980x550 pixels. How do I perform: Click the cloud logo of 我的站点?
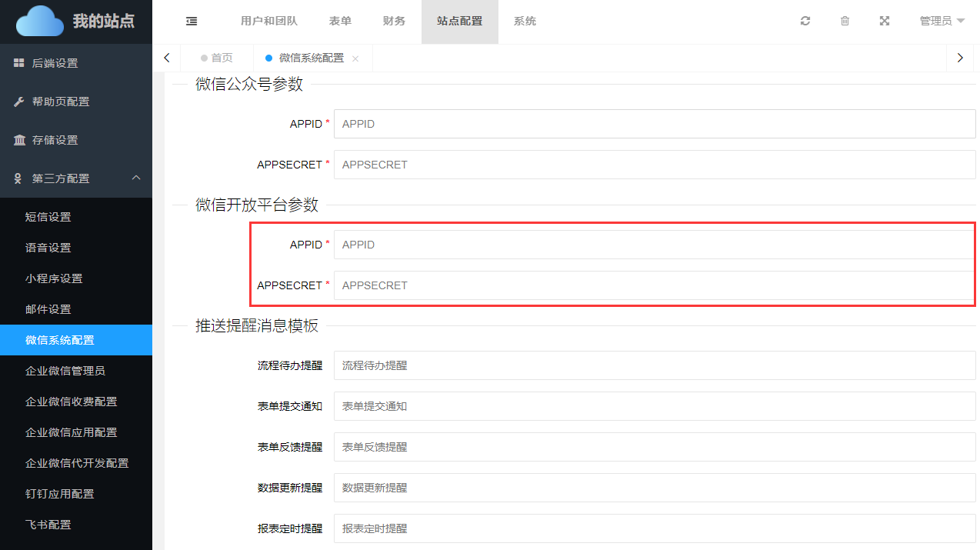tap(40, 21)
